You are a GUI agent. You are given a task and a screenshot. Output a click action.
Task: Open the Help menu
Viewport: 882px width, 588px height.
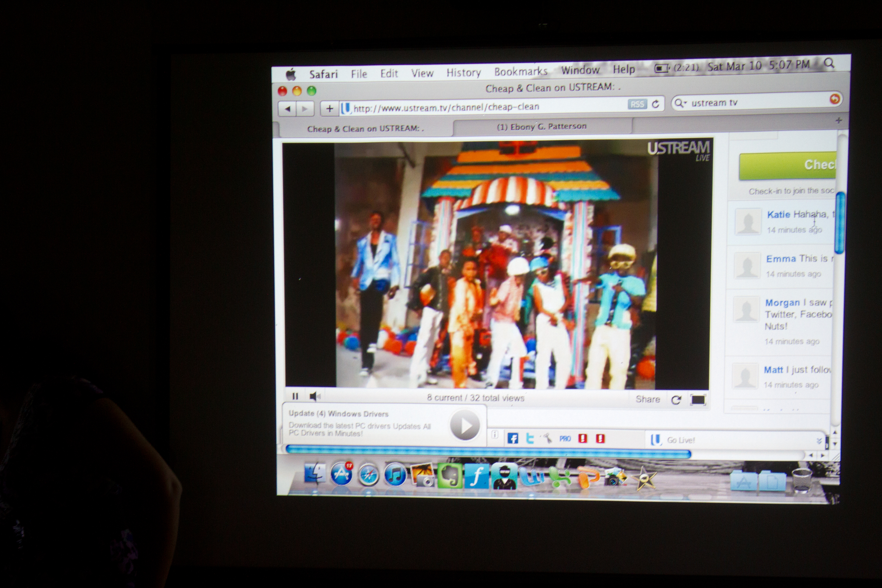click(x=624, y=69)
